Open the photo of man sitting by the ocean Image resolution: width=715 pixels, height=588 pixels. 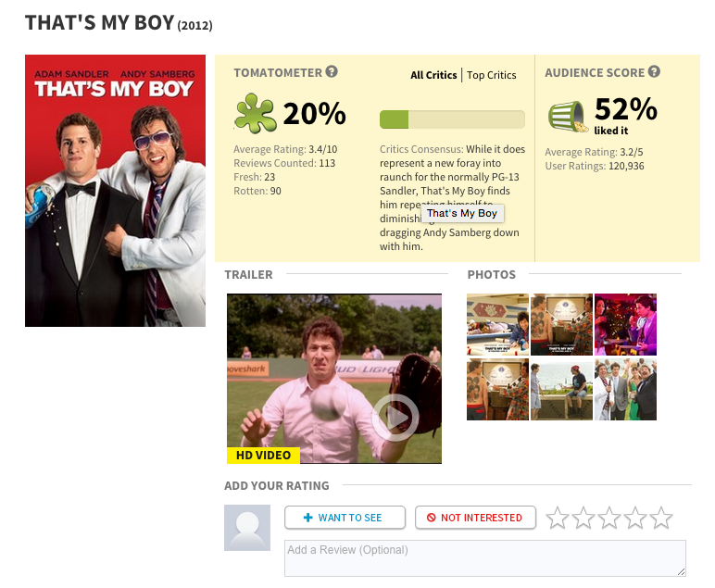click(562, 389)
